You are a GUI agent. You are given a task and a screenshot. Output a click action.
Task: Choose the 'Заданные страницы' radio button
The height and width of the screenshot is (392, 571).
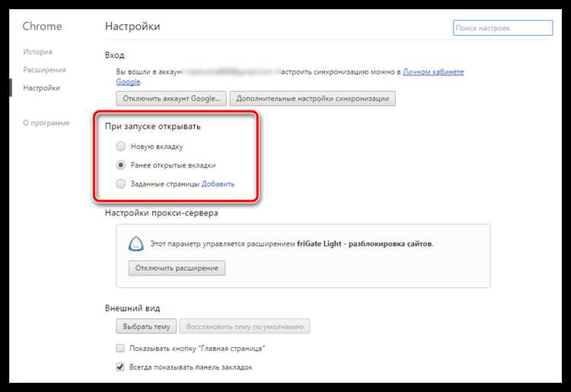[x=120, y=183]
